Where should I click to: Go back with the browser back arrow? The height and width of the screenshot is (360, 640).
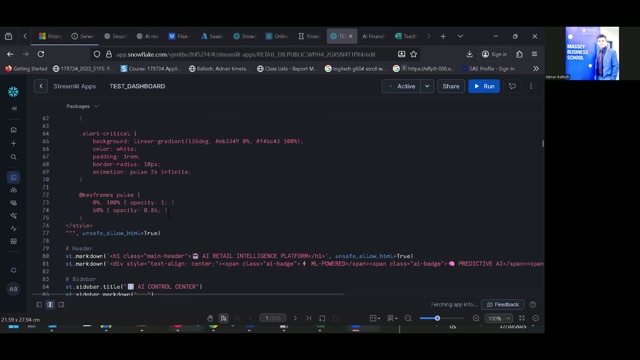(x=10, y=54)
